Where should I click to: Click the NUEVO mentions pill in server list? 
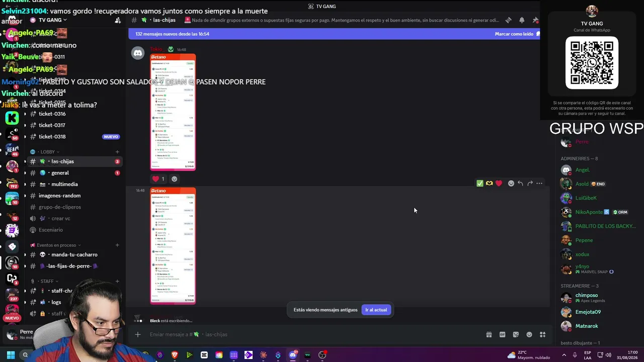12,318
